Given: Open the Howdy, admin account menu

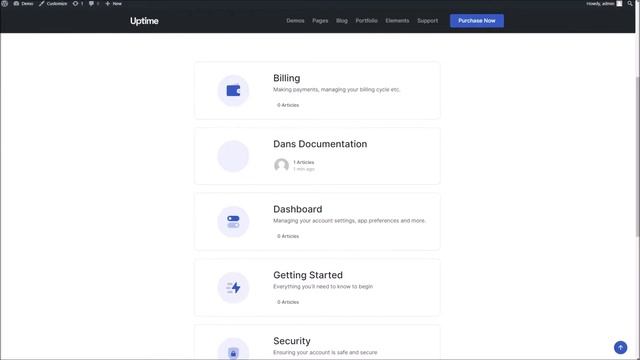Looking at the screenshot, I should (x=604, y=3).
